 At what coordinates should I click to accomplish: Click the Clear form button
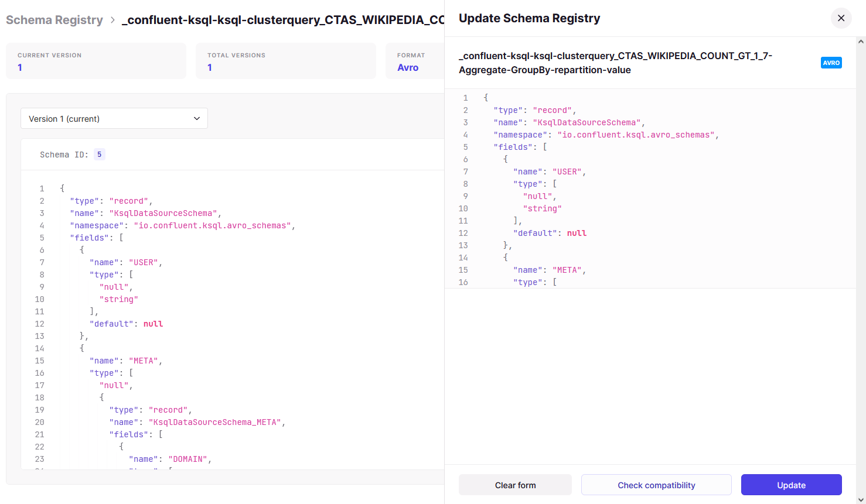point(515,485)
